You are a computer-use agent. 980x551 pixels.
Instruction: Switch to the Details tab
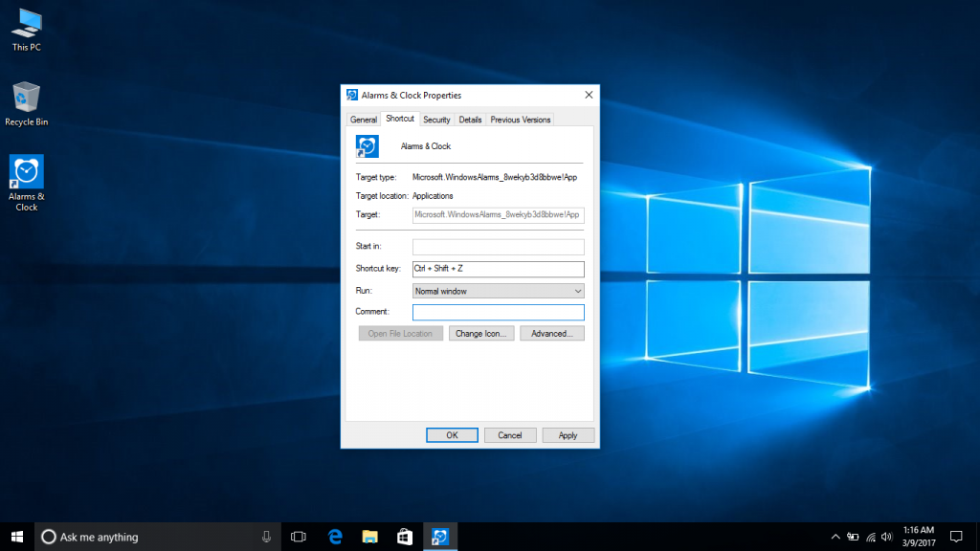coord(470,119)
